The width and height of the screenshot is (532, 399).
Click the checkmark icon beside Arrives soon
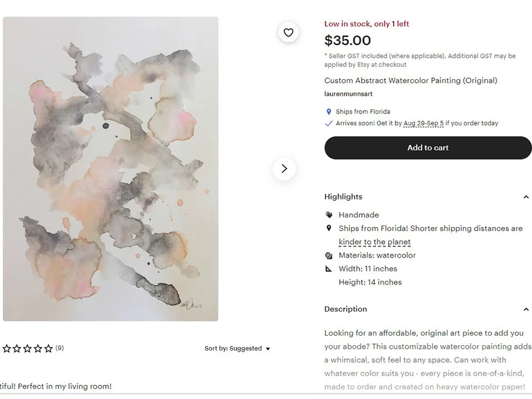(x=329, y=124)
